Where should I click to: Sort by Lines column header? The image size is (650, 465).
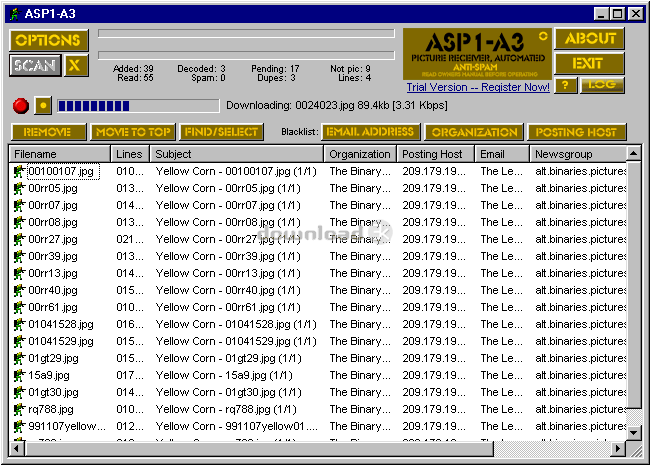pyautogui.click(x=130, y=154)
